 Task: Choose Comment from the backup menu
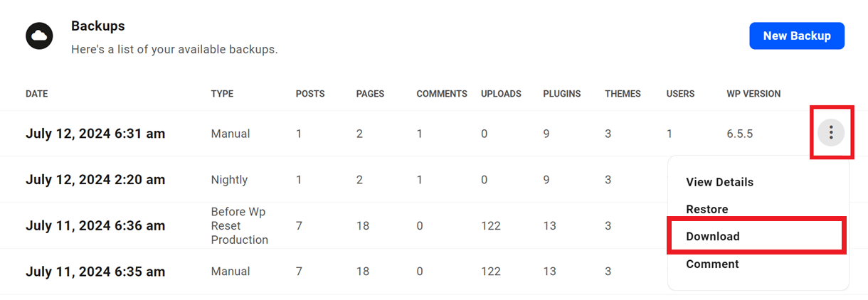click(712, 264)
